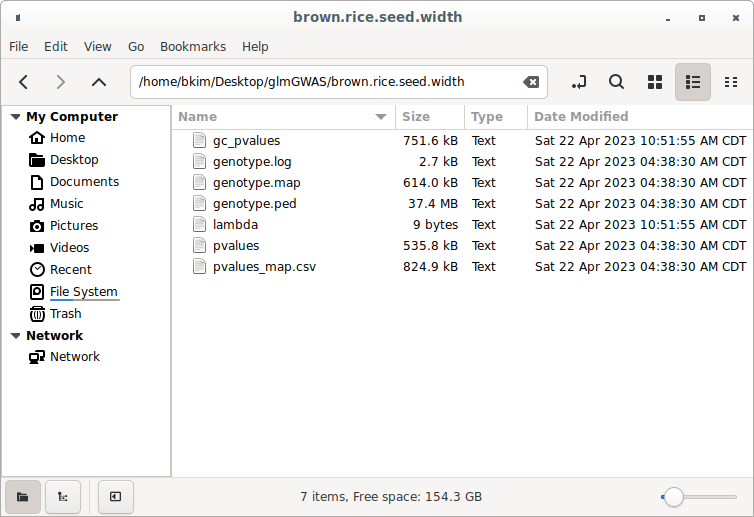
Task: Switch to compact view
Action: click(x=730, y=82)
